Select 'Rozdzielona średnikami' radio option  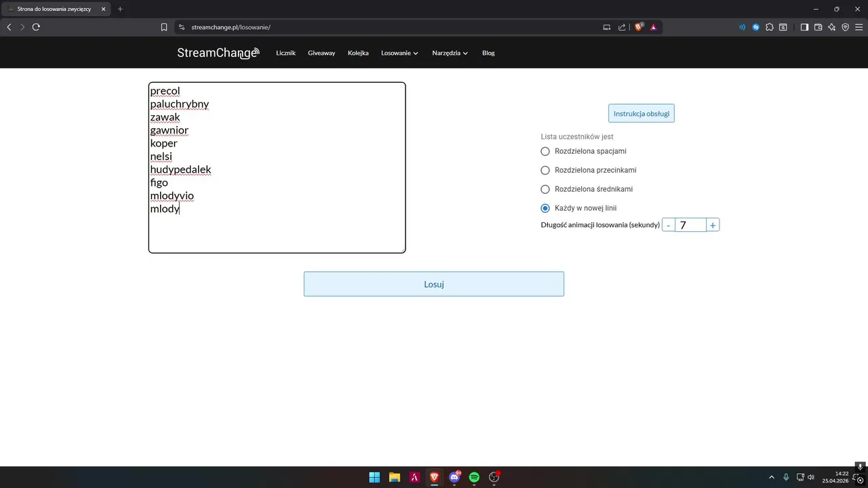click(545, 189)
